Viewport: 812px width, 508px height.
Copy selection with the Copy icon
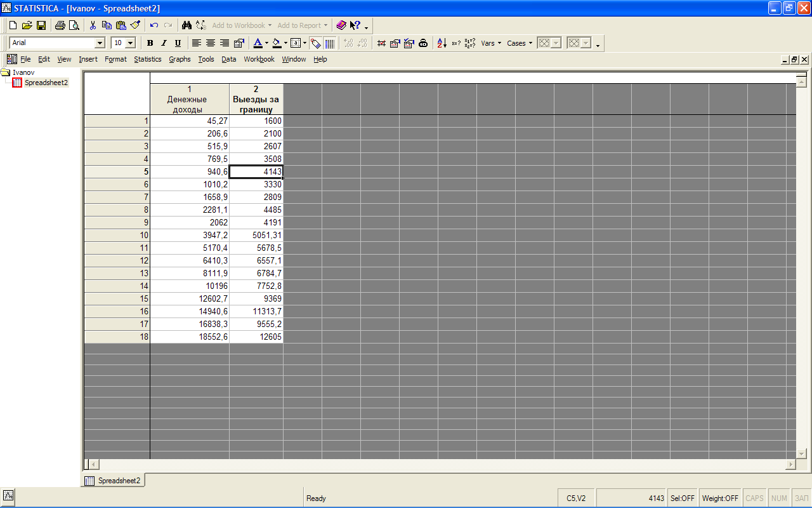107,25
